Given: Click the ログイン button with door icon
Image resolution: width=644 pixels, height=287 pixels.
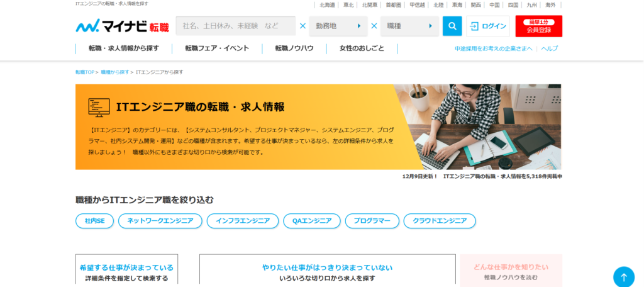Looking at the screenshot, I should click(x=487, y=26).
